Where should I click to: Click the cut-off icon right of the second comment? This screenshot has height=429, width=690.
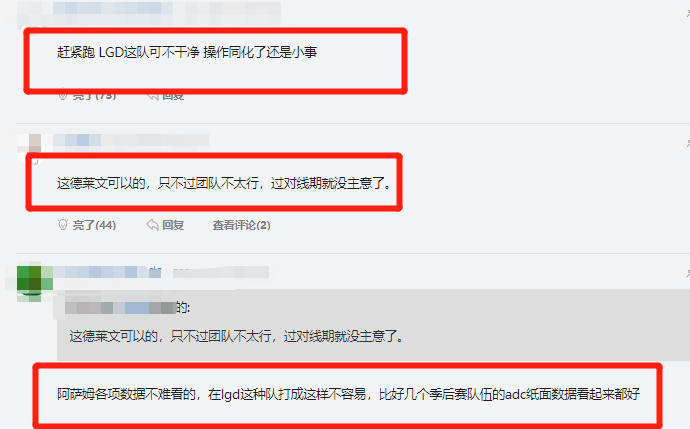(x=688, y=143)
